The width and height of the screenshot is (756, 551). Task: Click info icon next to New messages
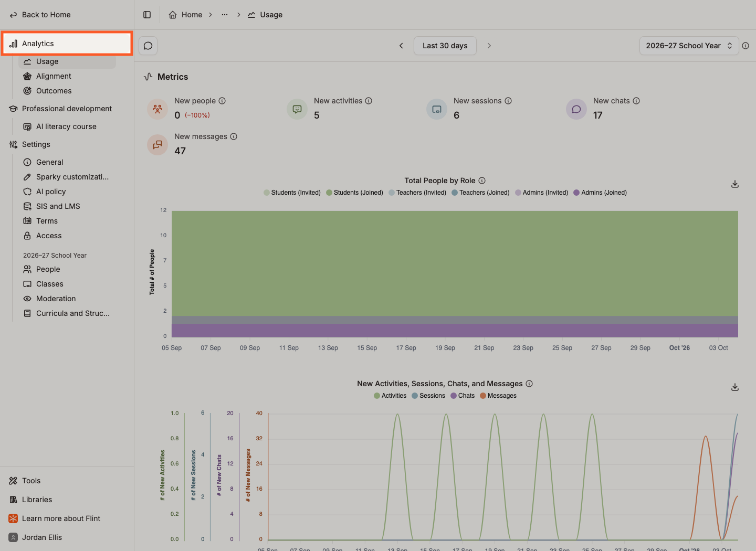coord(234,136)
